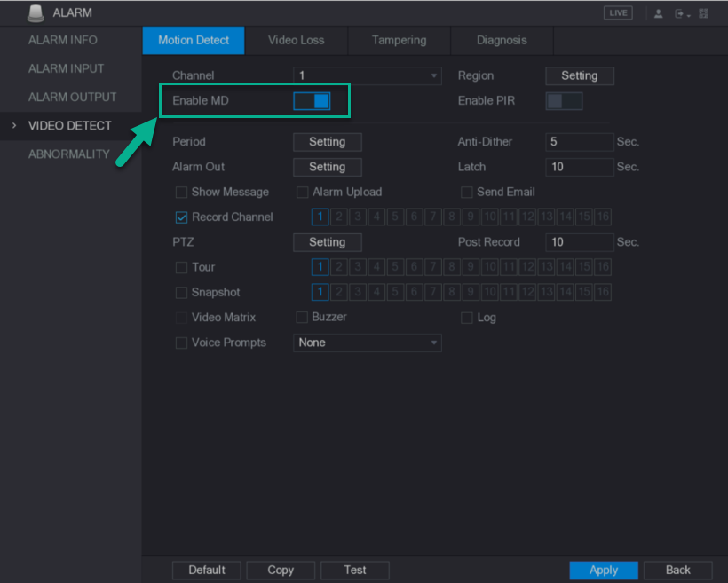Click the LIVE view icon
This screenshot has width=728, height=583.
(618, 13)
